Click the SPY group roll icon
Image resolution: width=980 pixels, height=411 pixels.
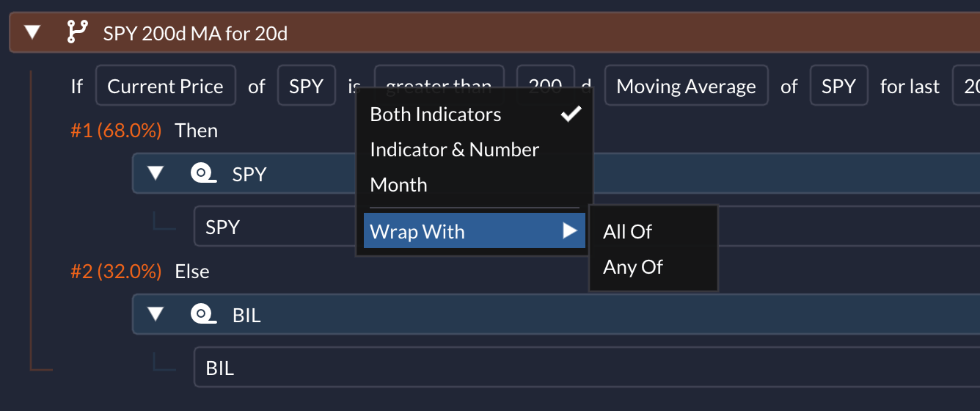(202, 173)
